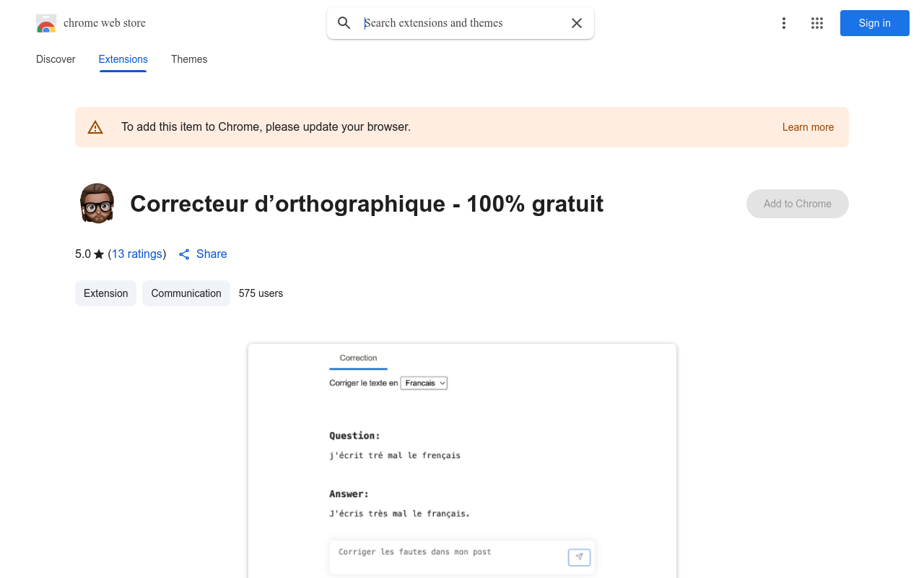Clear the search field with the X icon
Screen dimensions: 924x578
tap(576, 23)
